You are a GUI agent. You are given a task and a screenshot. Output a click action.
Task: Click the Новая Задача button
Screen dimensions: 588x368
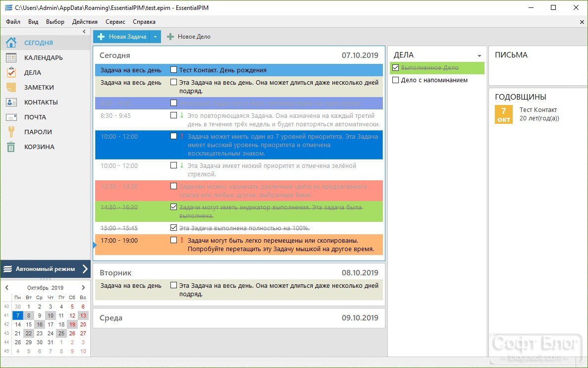point(121,37)
